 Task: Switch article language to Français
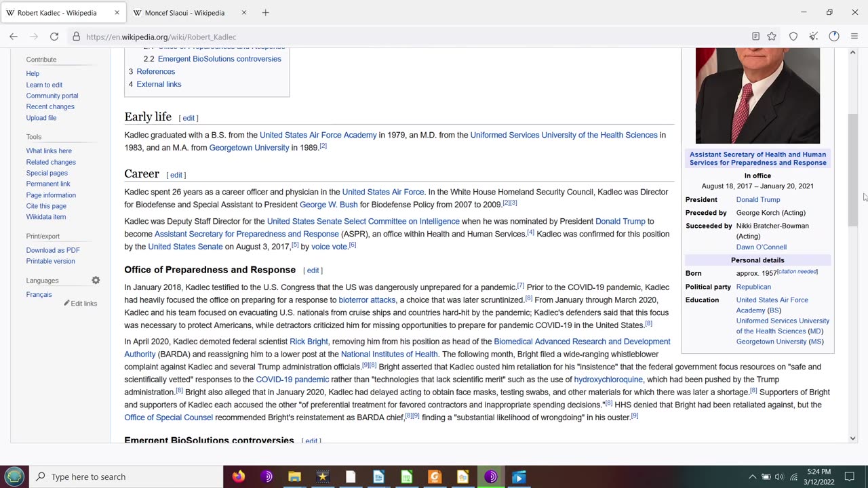(x=39, y=295)
